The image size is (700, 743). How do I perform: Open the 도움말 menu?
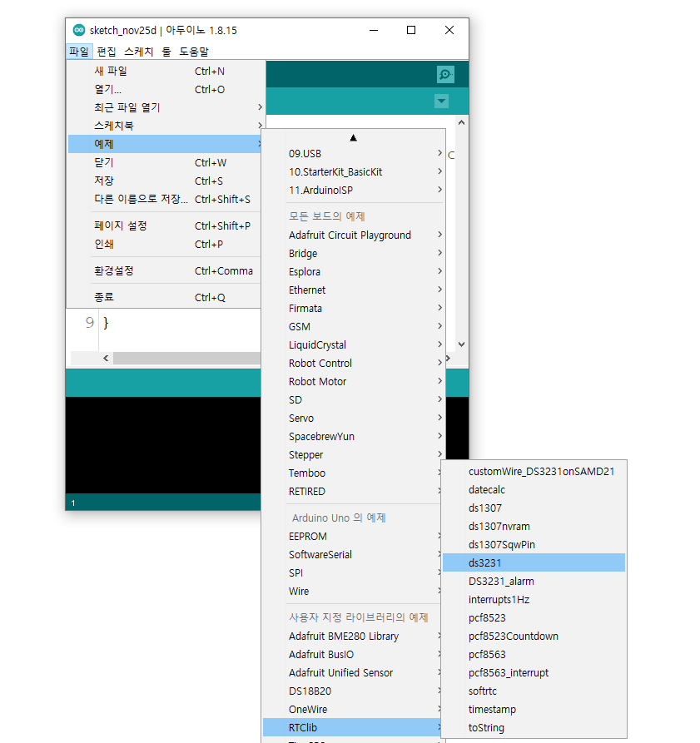click(193, 52)
